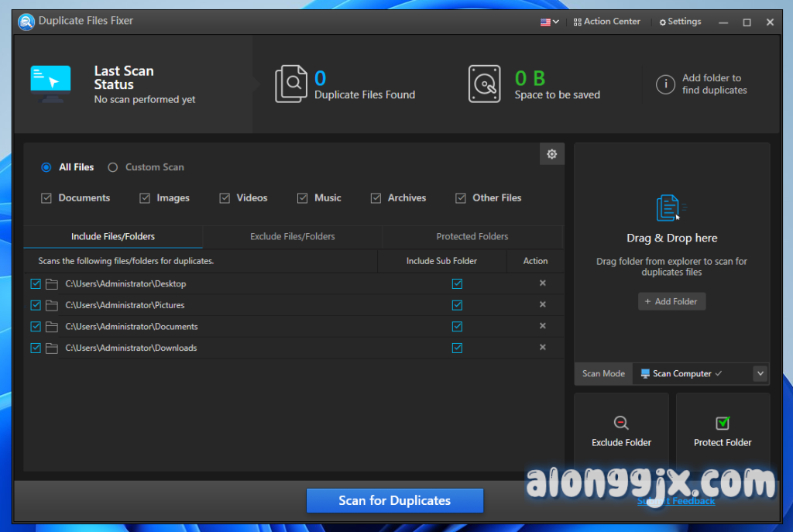
Task: Disable Include Sub Folder for Pictures
Action: click(457, 305)
